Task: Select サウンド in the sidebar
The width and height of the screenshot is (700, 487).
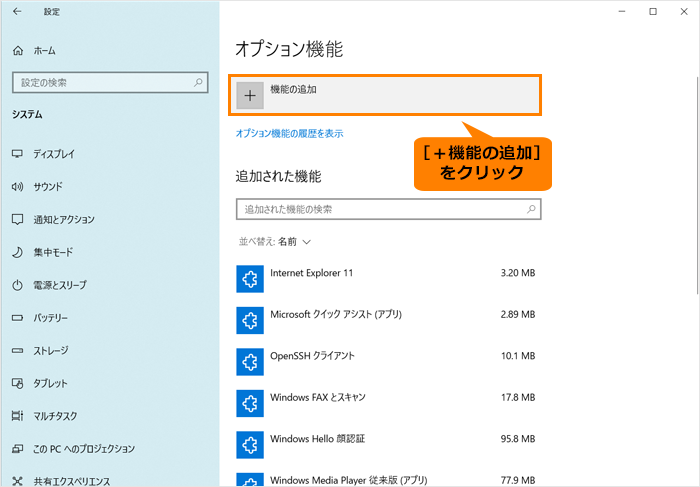Action: pyautogui.click(x=48, y=187)
